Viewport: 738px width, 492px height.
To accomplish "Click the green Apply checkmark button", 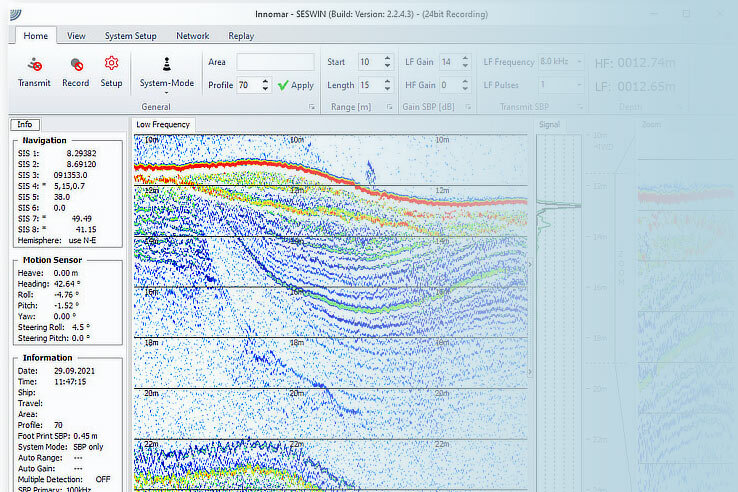I will (x=296, y=85).
